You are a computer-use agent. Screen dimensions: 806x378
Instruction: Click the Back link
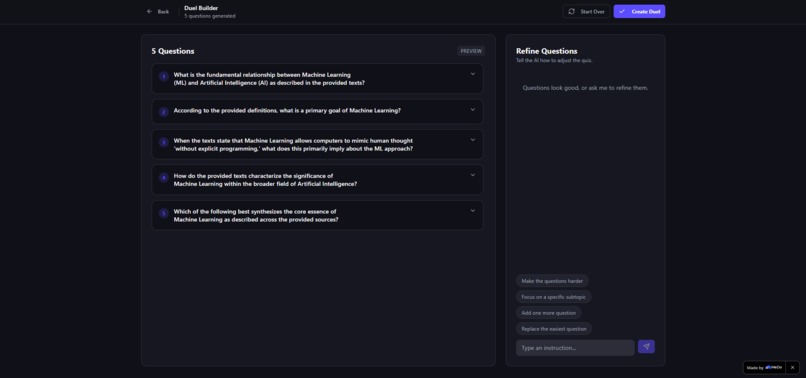tap(157, 11)
